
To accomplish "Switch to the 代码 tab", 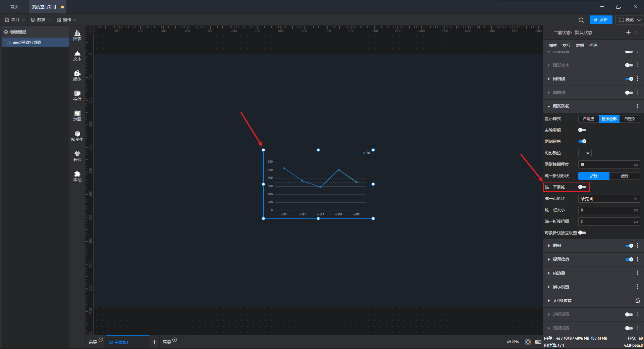I will pyautogui.click(x=593, y=45).
